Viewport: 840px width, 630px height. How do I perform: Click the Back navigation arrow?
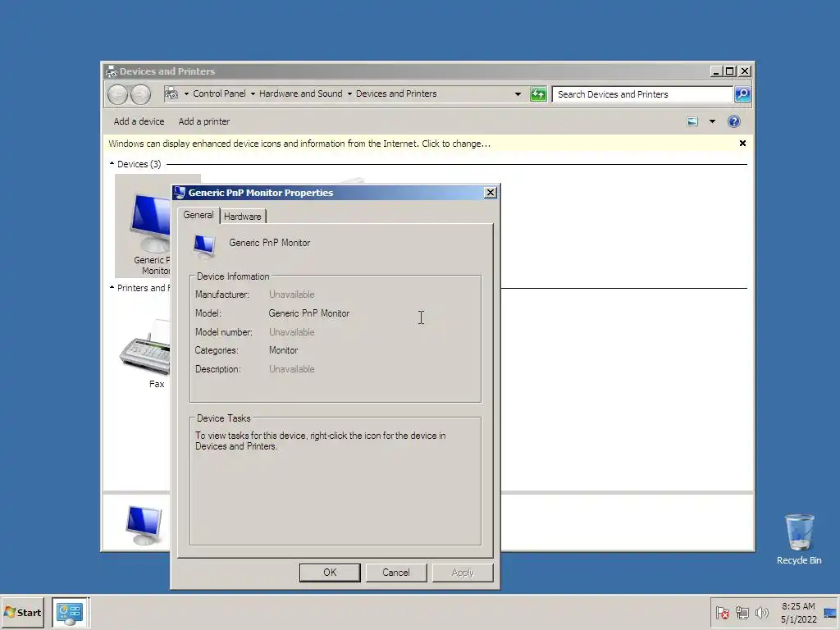117,95
